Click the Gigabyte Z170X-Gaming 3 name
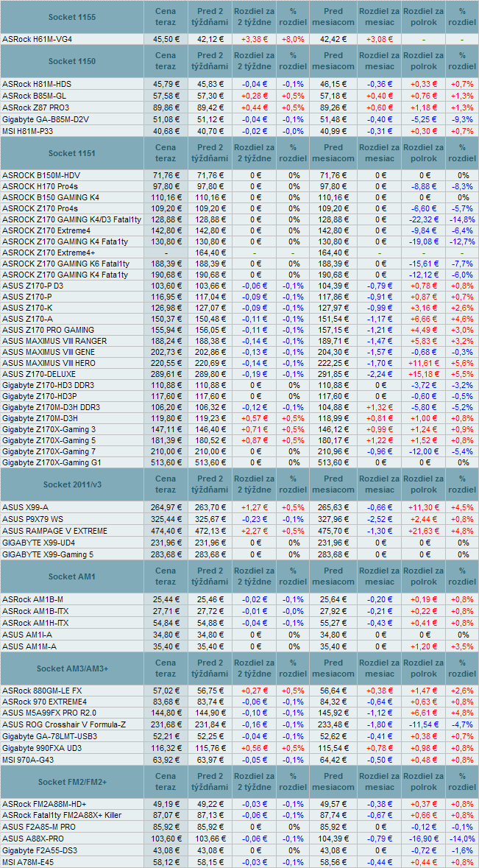 click(x=49, y=428)
